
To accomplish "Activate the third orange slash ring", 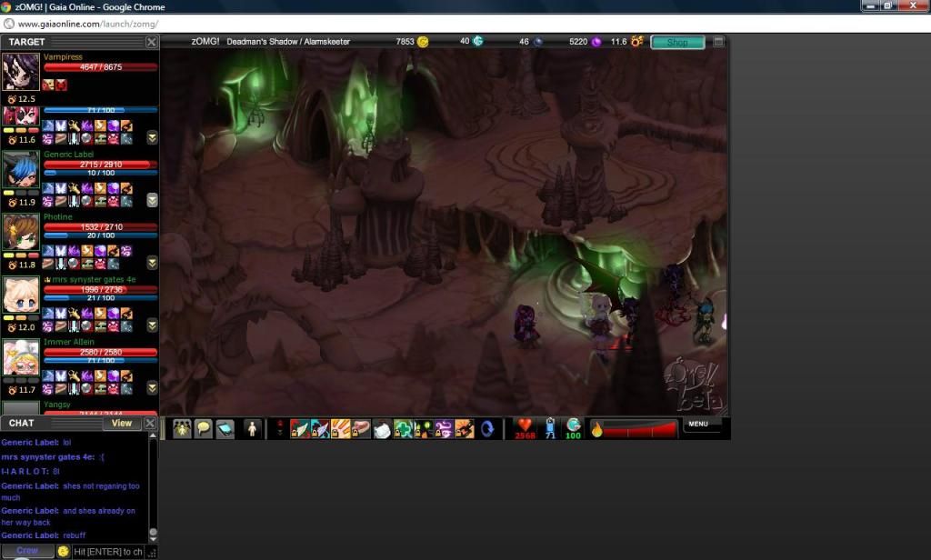I will [x=341, y=429].
